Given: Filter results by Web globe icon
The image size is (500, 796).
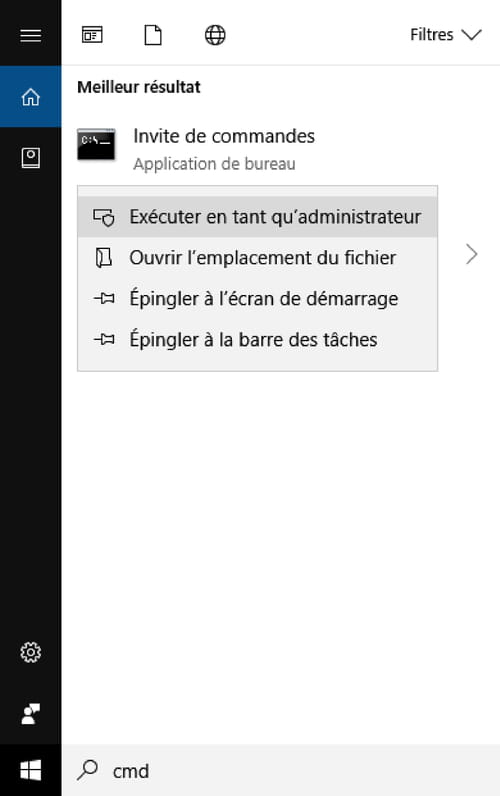Looking at the screenshot, I should (x=215, y=35).
